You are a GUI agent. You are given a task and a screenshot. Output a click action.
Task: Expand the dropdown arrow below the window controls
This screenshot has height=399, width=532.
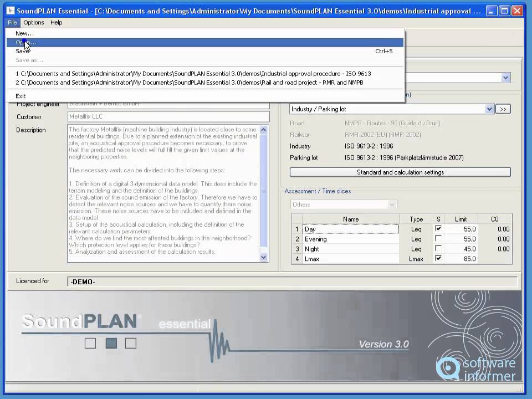pyautogui.click(x=505, y=78)
